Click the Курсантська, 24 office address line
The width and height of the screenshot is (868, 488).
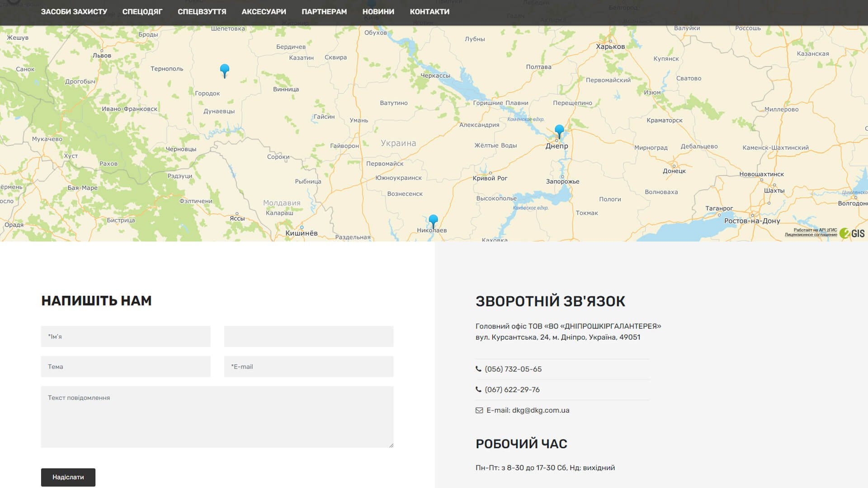tap(558, 337)
